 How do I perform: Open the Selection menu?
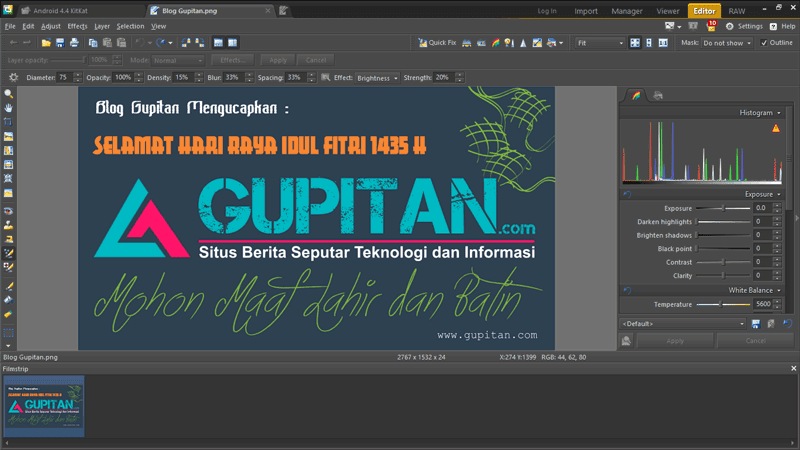click(x=130, y=26)
